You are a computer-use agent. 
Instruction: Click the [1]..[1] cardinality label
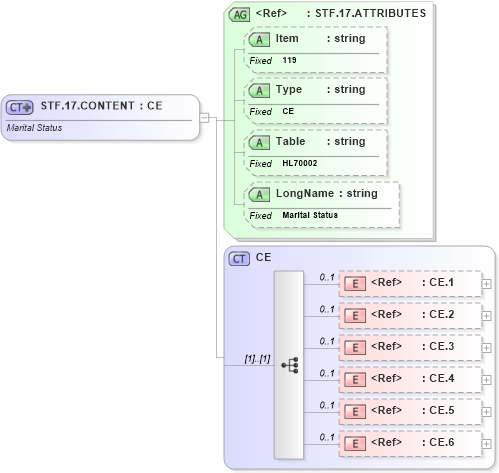(257, 359)
